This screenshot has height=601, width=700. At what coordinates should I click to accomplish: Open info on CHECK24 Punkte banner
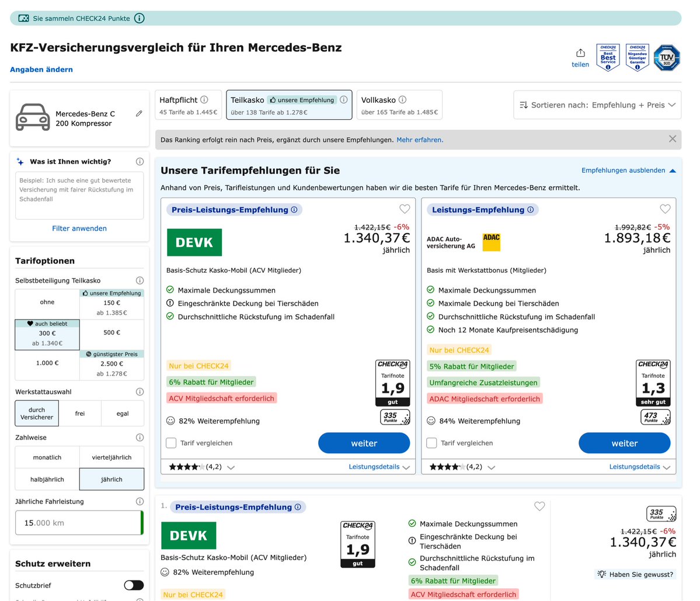(x=140, y=18)
